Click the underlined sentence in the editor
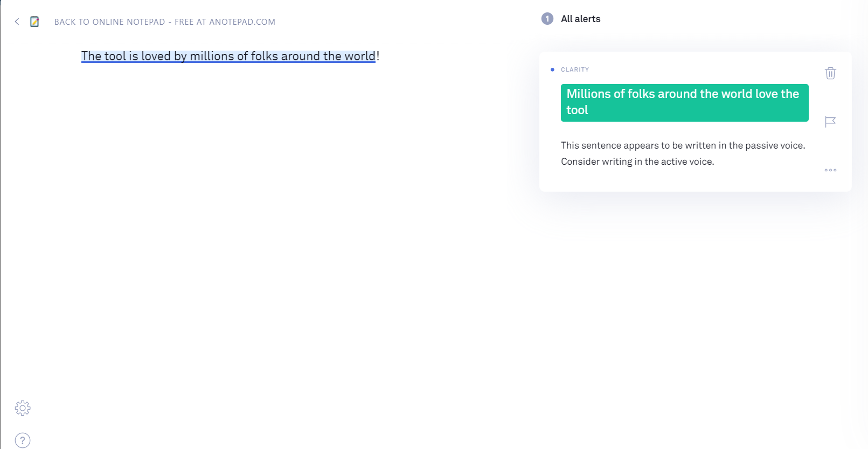The image size is (868, 449). coord(228,56)
